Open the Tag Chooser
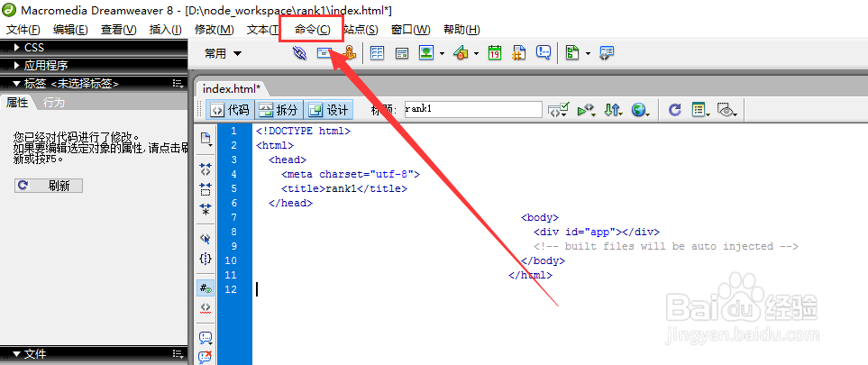Viewport: 868px width, 365px height. (607, 53)
